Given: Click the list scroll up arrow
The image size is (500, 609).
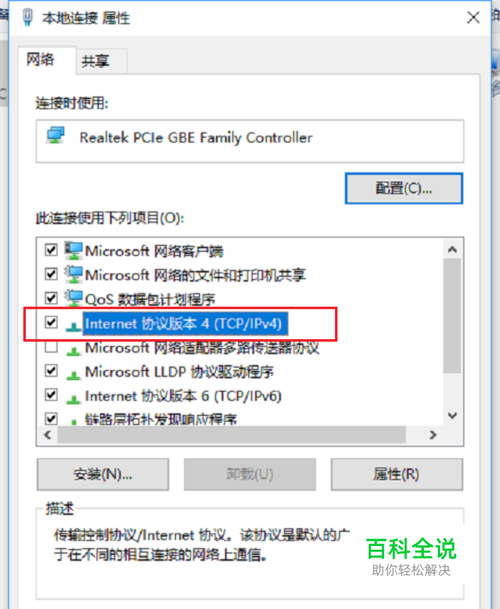Looking at the screenshot, I should pos(452,249).
